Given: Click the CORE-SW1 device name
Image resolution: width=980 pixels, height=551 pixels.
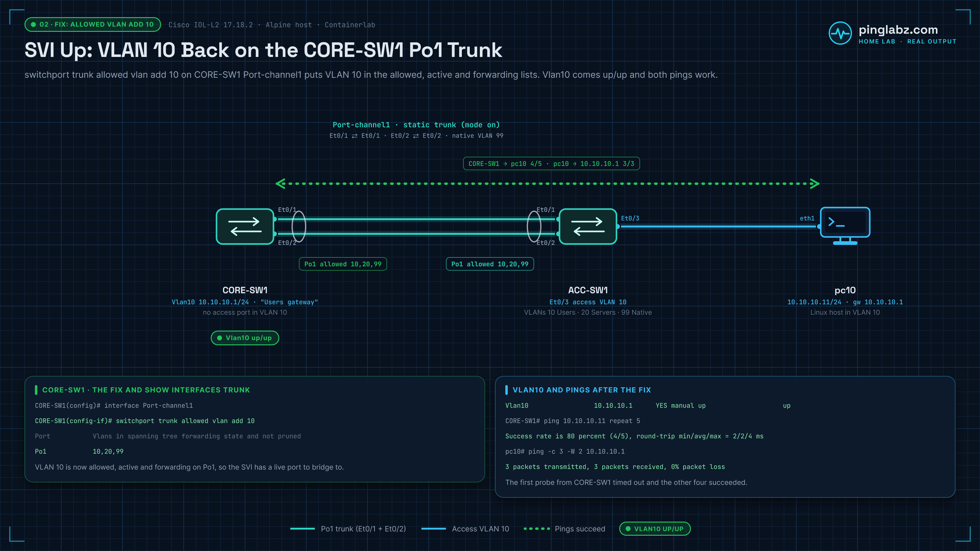Looking at the screenshot, I should point(245,290).
